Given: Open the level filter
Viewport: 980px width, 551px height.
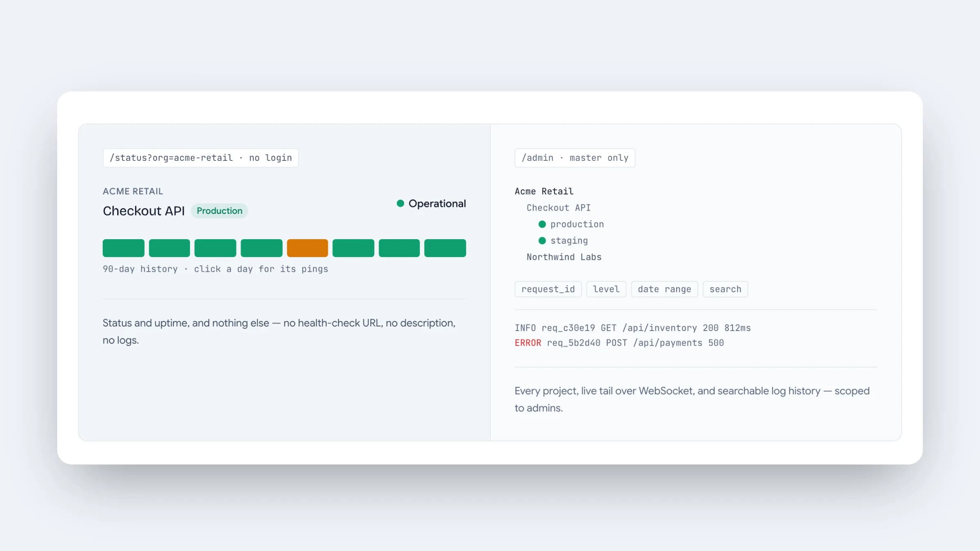Looking at the screenshot, I should pos(606,289).
